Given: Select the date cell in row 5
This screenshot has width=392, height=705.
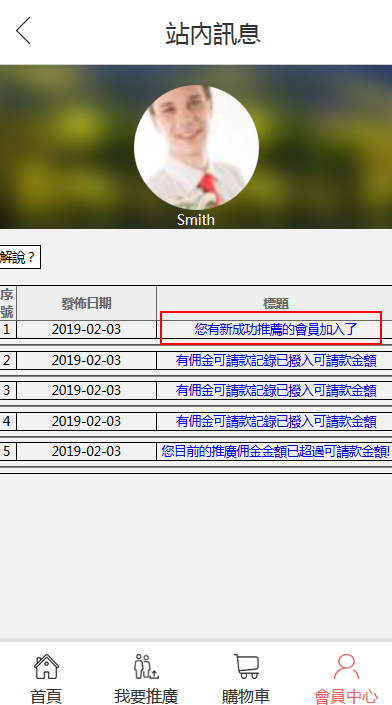Looking at the screenshot, I should (x=86, y=451).
